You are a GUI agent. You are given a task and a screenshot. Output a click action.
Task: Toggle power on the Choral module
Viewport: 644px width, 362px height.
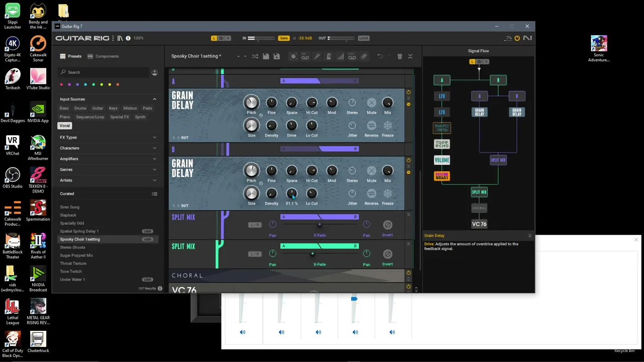coord(409,273)
